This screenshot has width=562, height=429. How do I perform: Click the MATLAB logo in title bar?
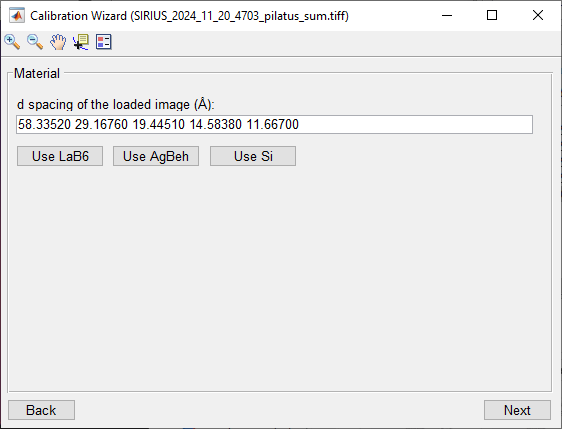click(x=17, y=15)
